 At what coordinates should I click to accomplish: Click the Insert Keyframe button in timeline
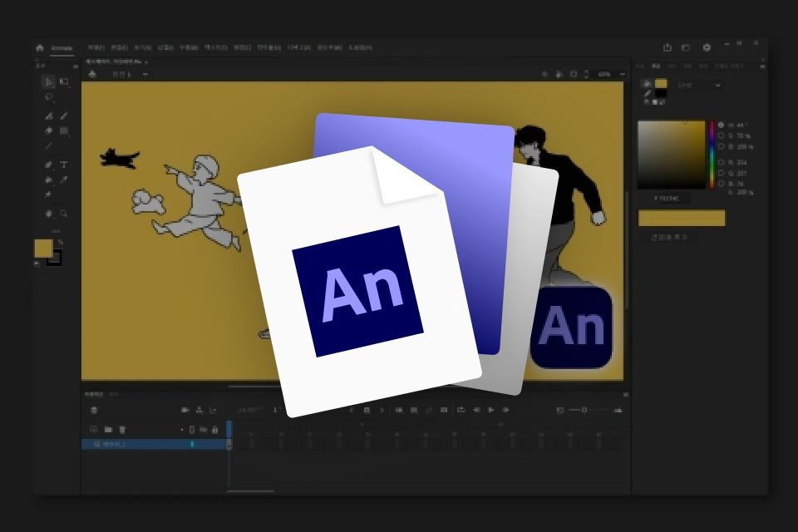[367, 410]
